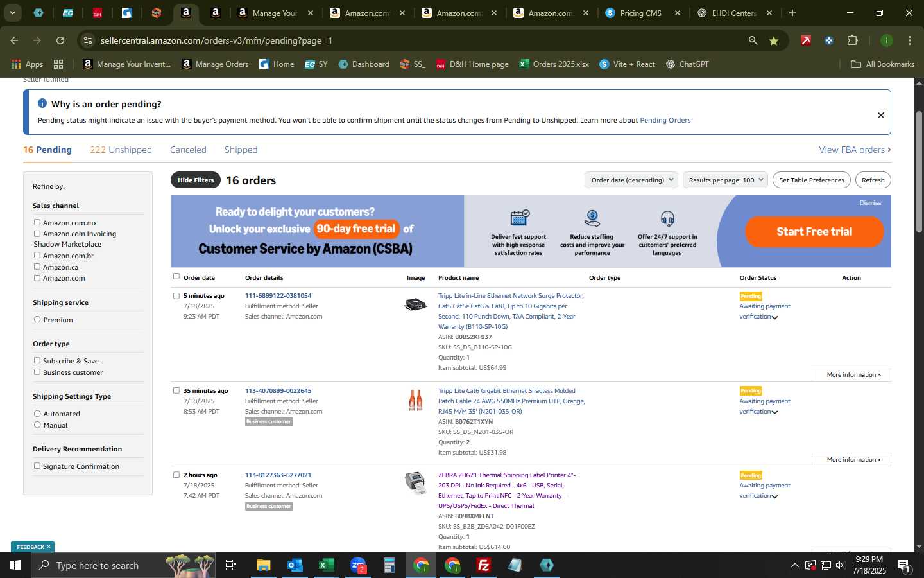Click the Hide Filters button
The width and height of the screenshot is (924, 578).
point(196,180)
